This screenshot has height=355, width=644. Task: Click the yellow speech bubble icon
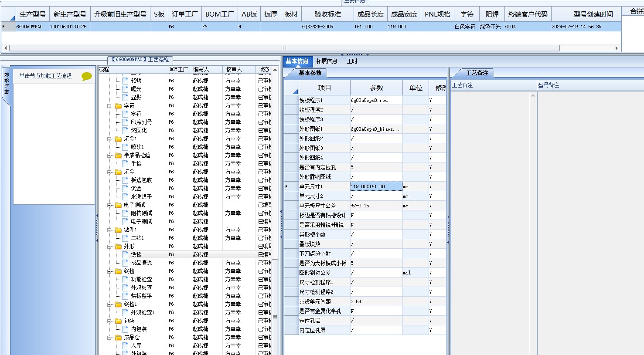pos(87,76)
